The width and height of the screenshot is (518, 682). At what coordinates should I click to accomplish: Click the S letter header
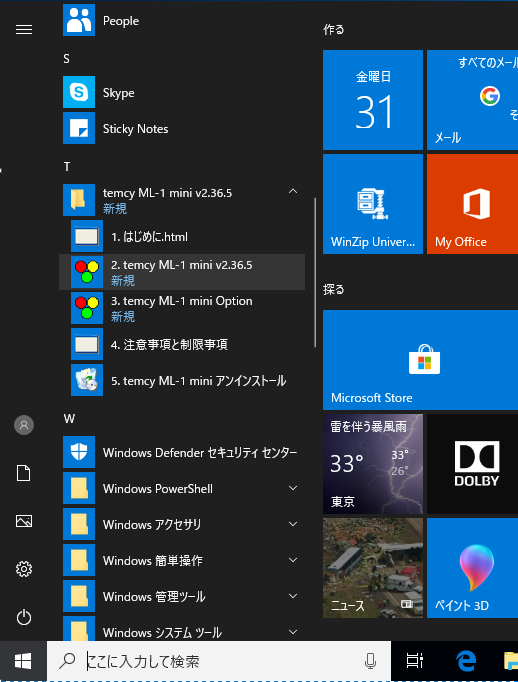(66, 58)
